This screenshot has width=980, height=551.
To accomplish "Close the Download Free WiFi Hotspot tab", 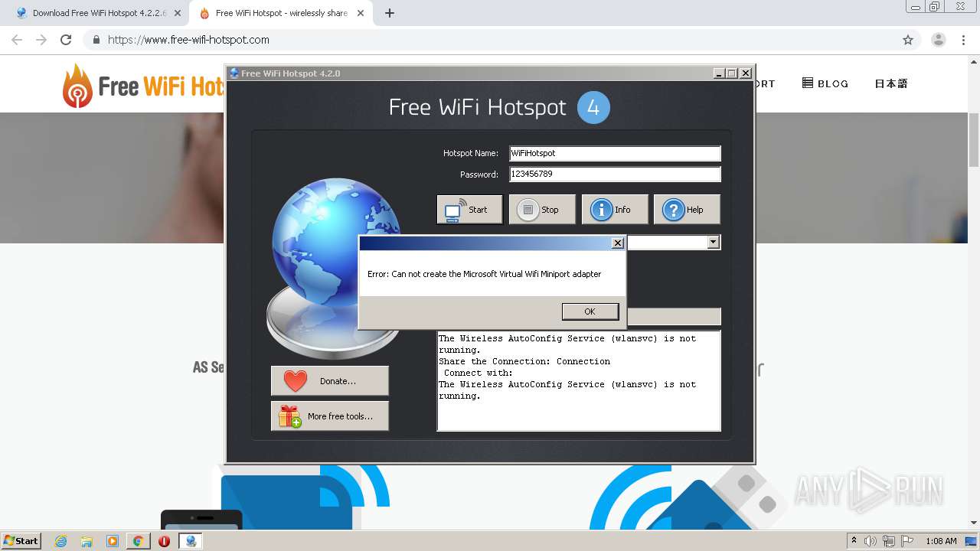I will (x=177, y=13).
